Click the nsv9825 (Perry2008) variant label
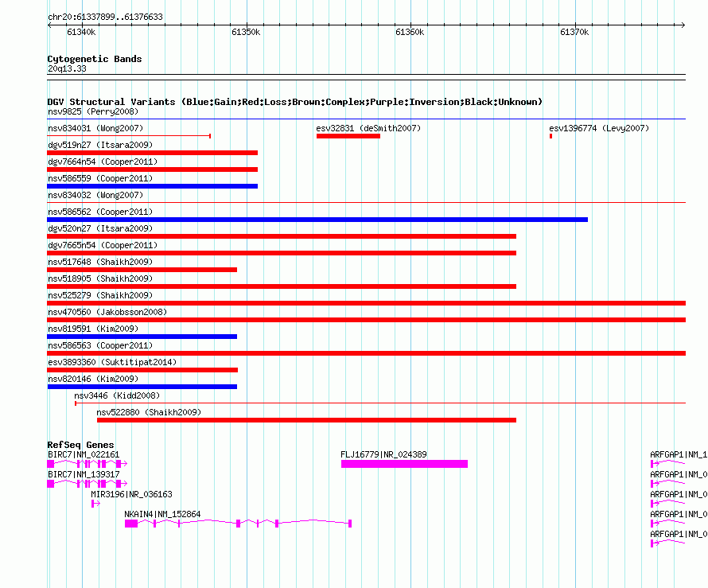This screenshot has height=588, width=708. [93, 111]
